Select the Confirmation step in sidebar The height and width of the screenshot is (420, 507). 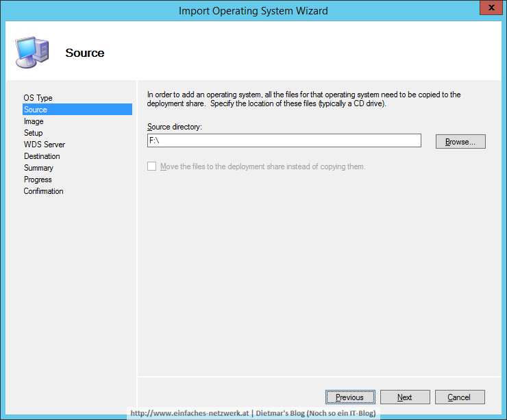click(43, 191)
